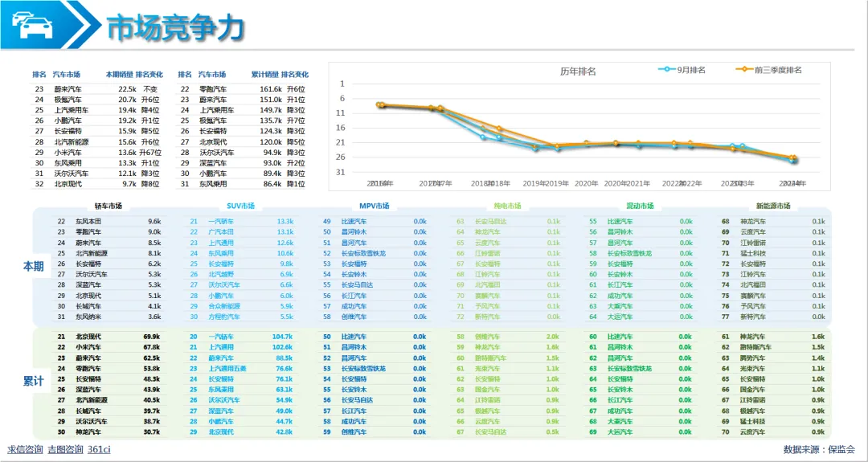Open the 求信咨询 link
This screenshot has width=868, height=462.
tap(25, 449)
